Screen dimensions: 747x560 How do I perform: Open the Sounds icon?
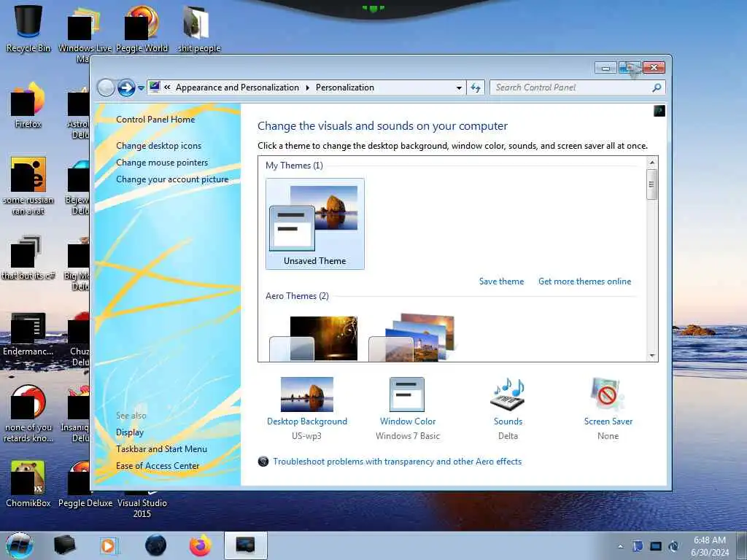508,394
